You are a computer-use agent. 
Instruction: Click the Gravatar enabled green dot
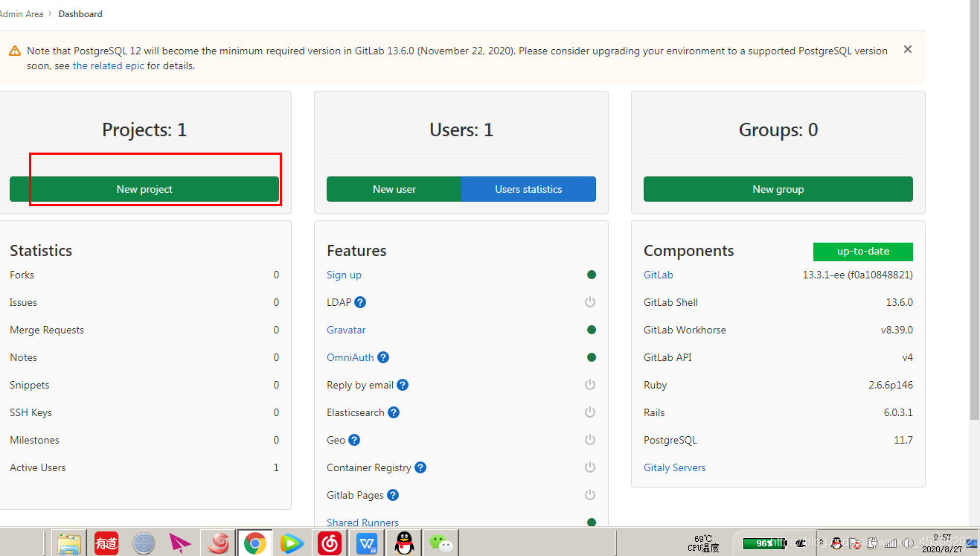point(592,330)
